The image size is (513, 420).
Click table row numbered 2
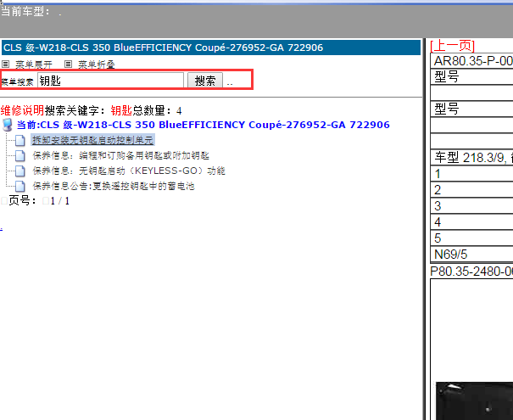[x=471, y=190]
